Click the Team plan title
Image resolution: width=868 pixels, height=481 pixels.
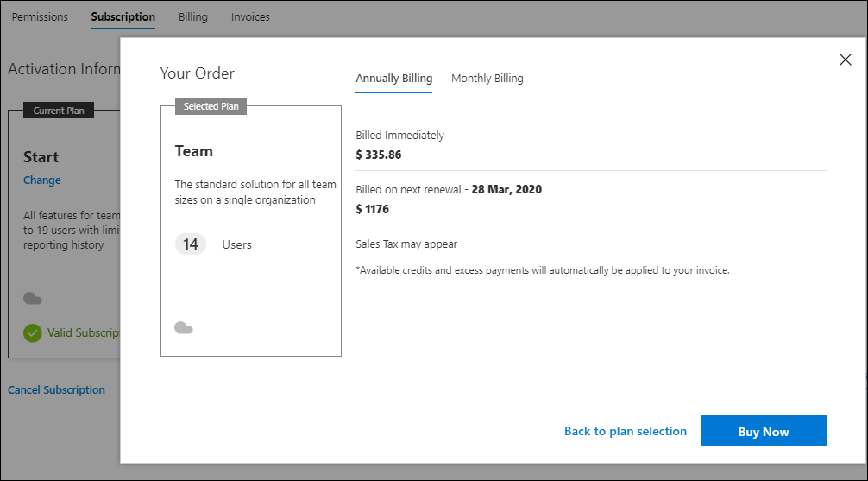click(x=194, y=151)
